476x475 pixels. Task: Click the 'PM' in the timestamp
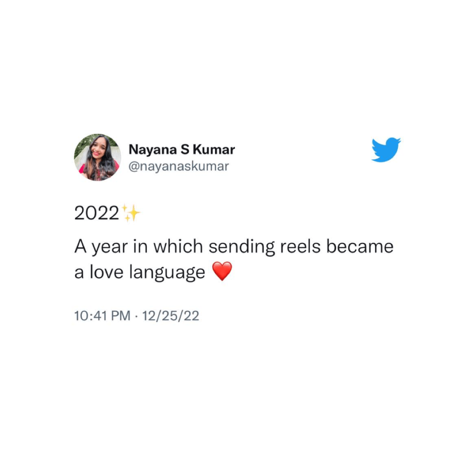tap(121, 316)
